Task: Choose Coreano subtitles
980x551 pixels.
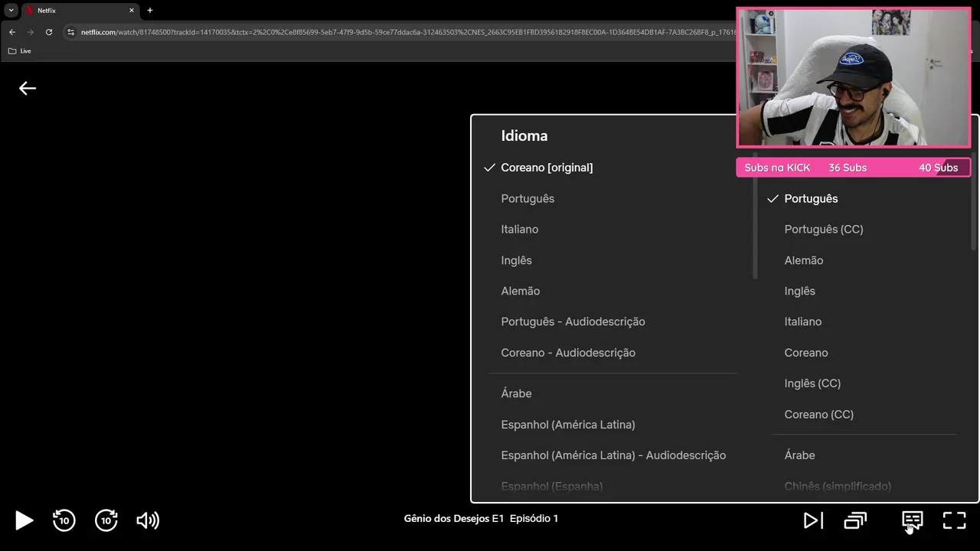Action: 806,353
